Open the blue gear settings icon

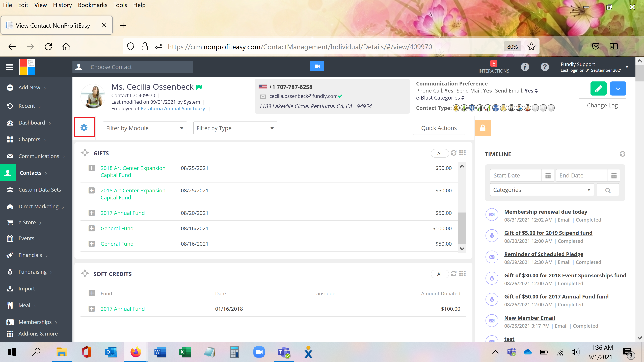point(84,127)
